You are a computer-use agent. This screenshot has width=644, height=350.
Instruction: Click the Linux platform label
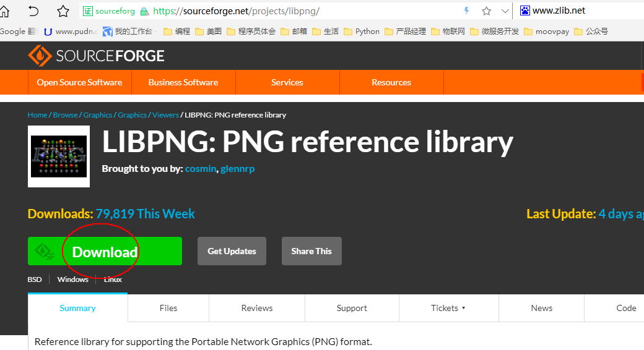[x=113, y=280]
